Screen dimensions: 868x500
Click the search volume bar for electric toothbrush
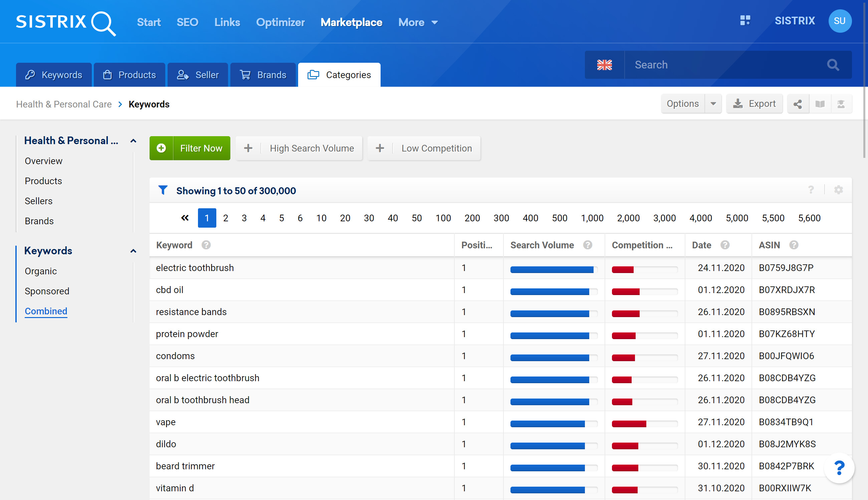554,270
